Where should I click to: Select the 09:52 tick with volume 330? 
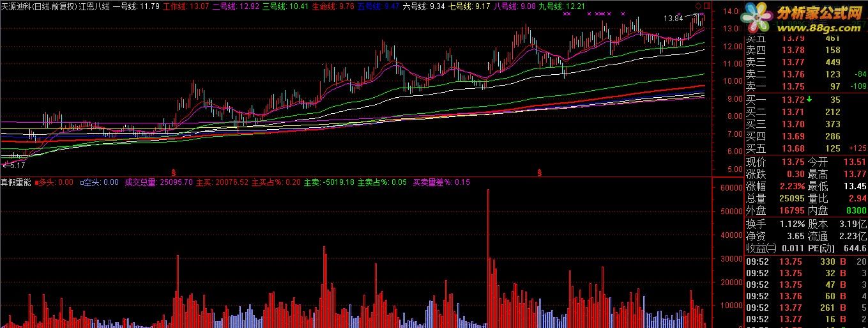pos(806,261)
